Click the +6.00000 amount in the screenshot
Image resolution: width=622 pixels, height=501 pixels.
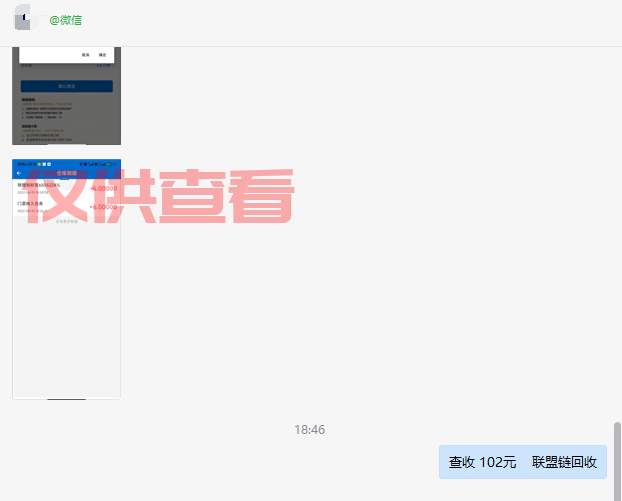[103, 207]
